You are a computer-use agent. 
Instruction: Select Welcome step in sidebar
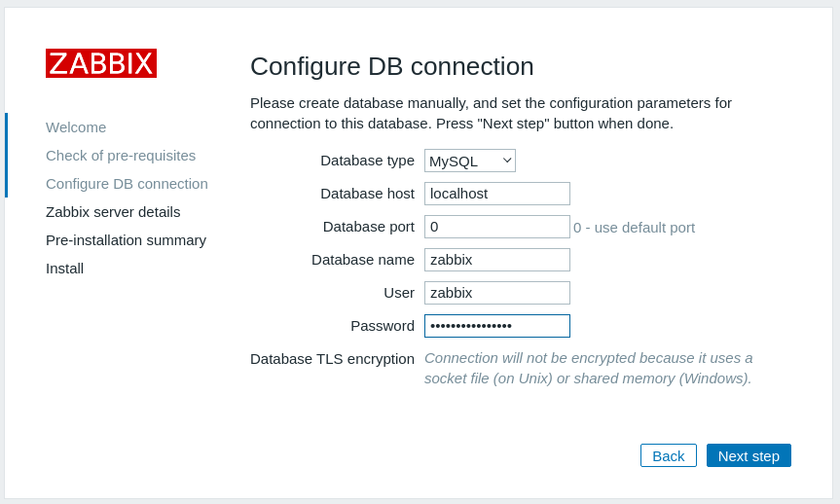coord(76,127)
